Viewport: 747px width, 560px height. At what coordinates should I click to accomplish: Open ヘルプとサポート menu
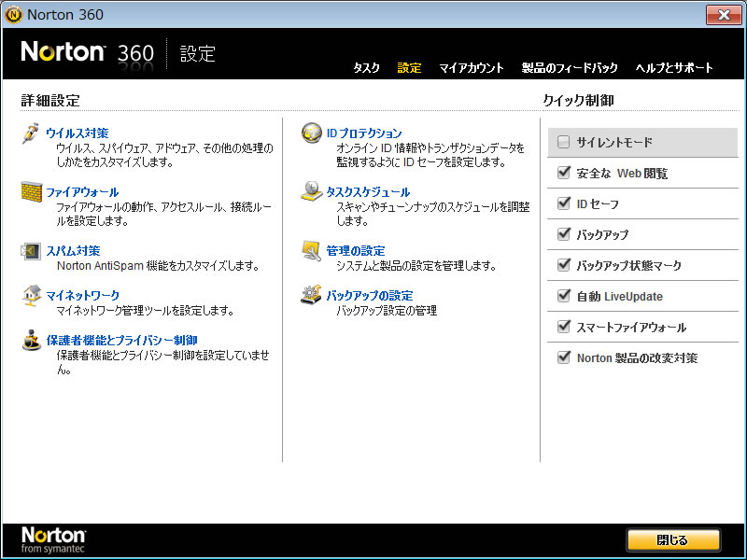(674, 68)
